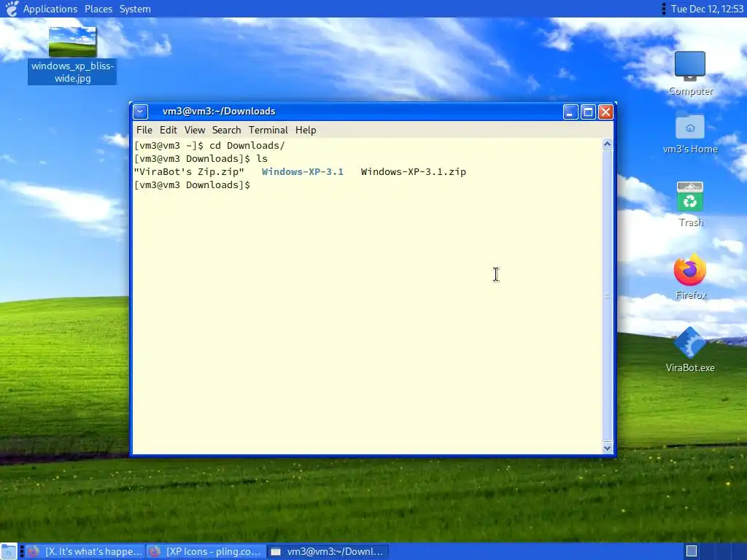747x560 pixels.
Task: Open the Places menu in top panel
Action: (98, 9)
